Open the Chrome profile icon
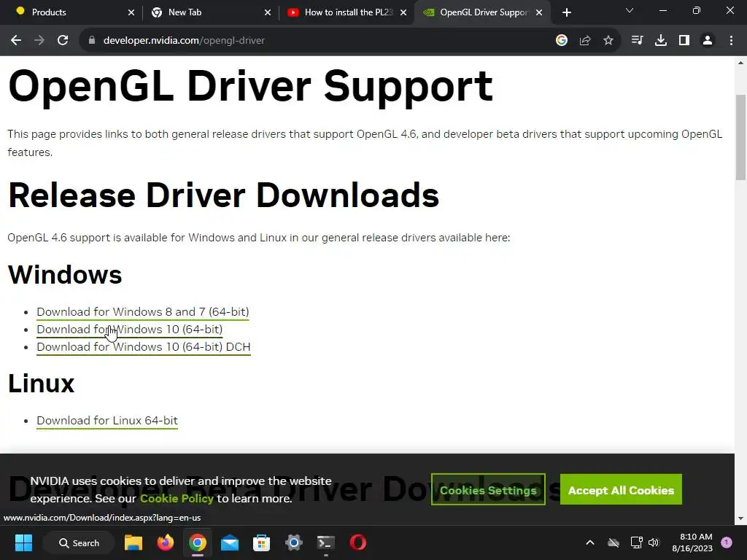Screen dimensions: 747x560 point(708,41)
